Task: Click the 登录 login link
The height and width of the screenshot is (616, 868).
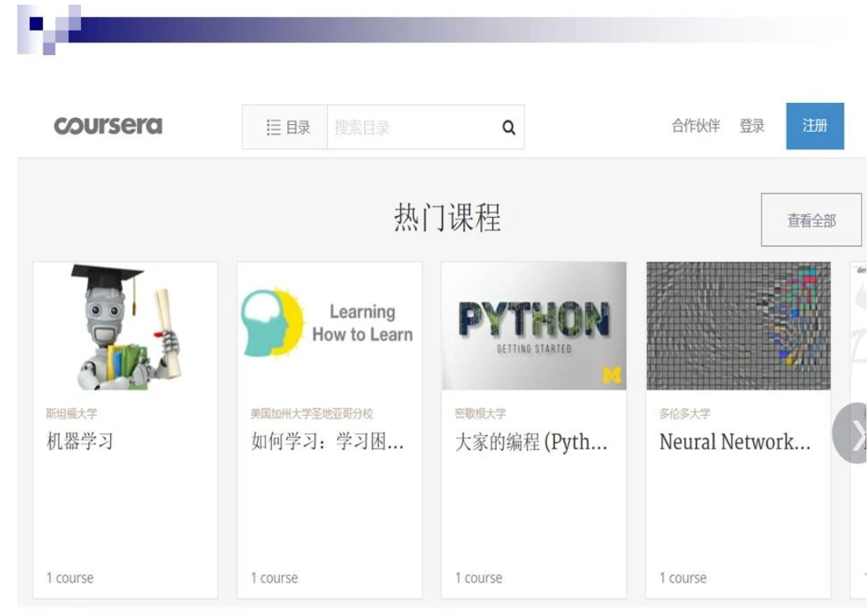Action: coord(752,126)
